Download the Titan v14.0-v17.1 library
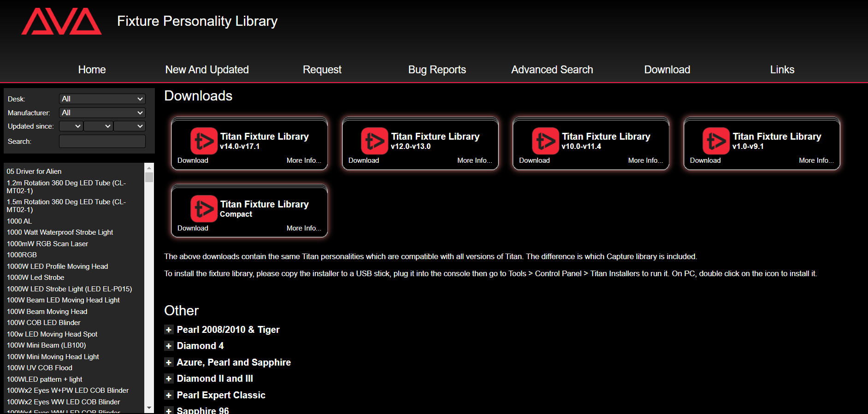Screen dimensions: 868x414 tap(193, 160)
